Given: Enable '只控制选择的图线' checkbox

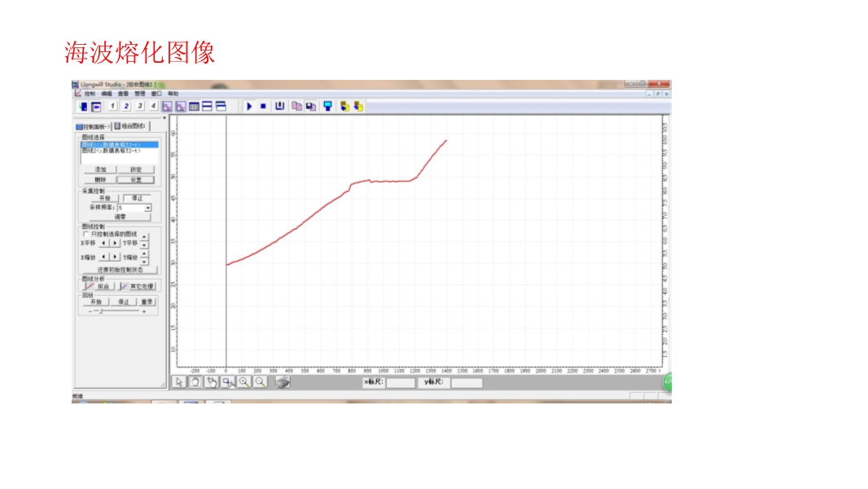Looking at the screenshot, I should 86,234.
